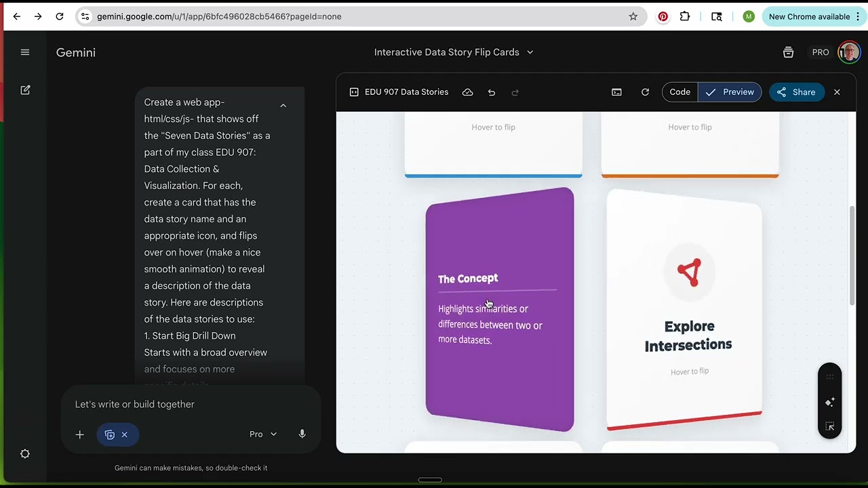Screen dimensions: 868x488
Task: Open the canvas console icon
Action: click(616, 92)
